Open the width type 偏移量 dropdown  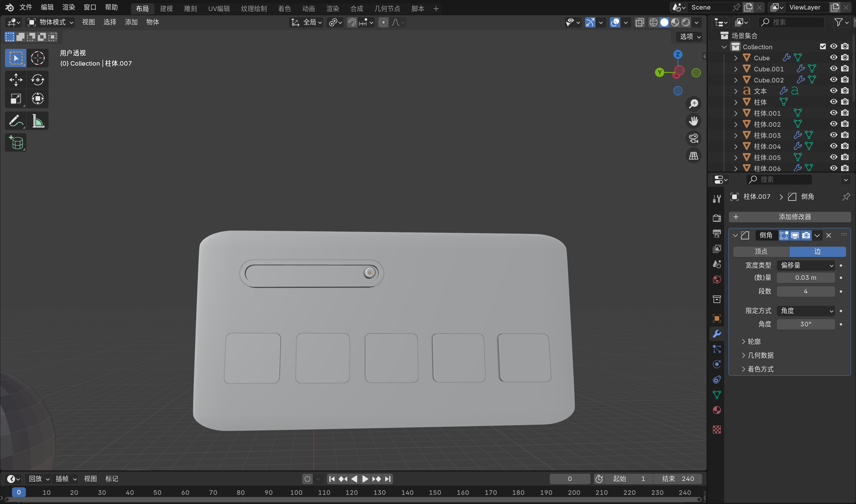pyautogui.click(x=806, y=265)
